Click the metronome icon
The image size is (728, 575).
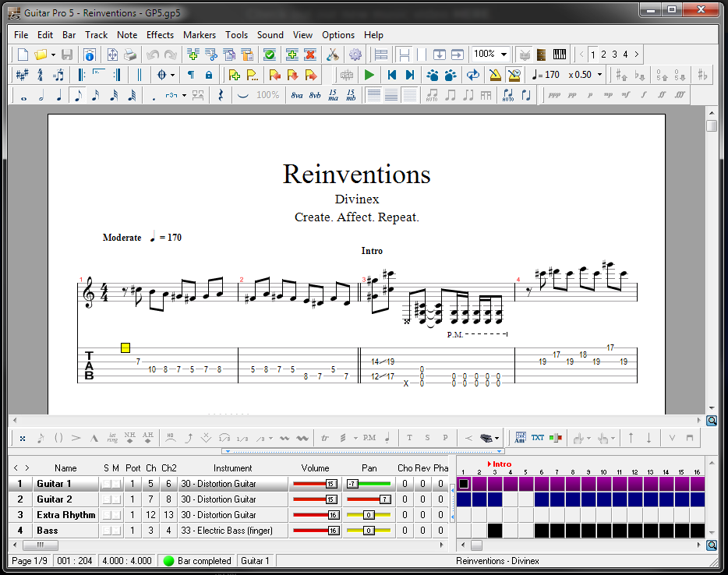coord(494,75)
